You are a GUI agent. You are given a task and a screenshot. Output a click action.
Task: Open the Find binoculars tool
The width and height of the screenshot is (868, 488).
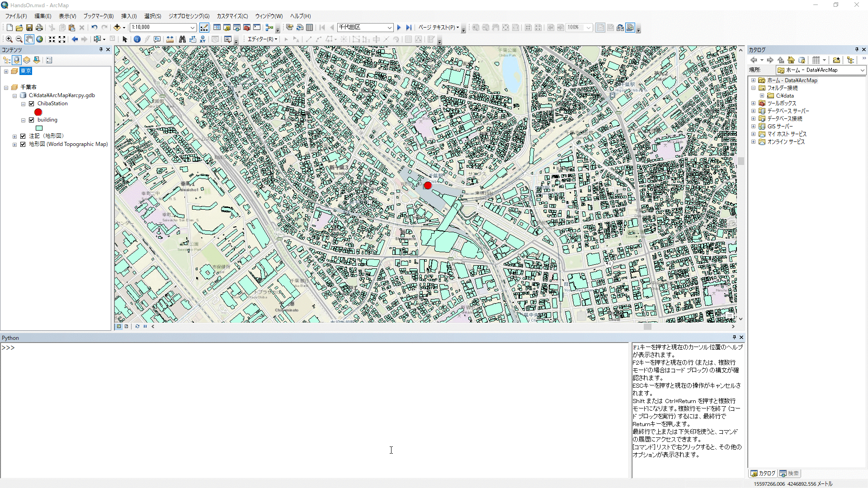point(182,39)
